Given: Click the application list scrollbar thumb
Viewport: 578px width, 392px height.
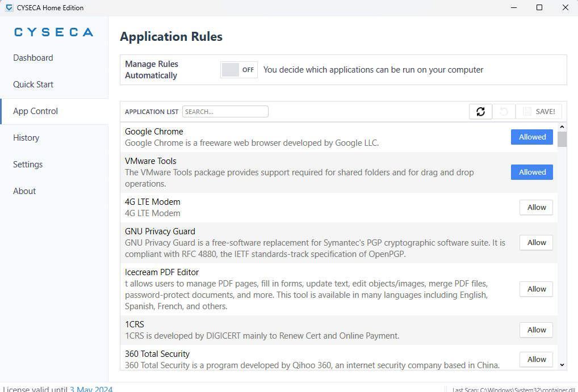Looking at the screenshot, I should click(x=562, y=140).
